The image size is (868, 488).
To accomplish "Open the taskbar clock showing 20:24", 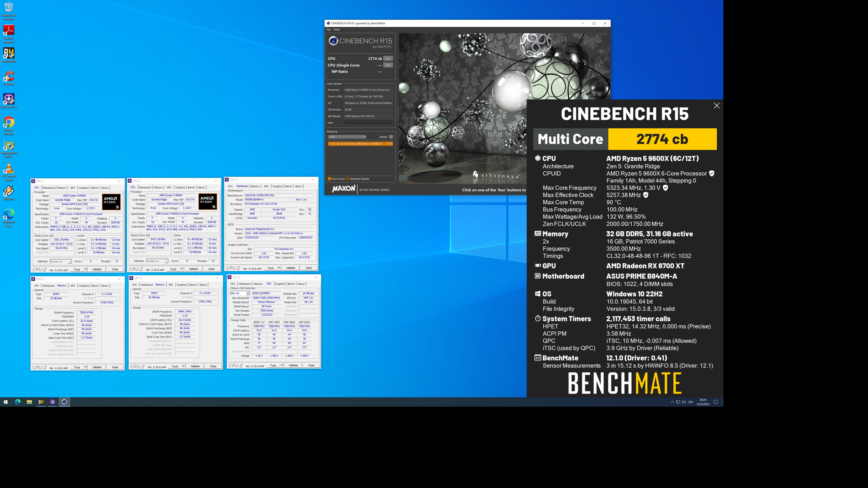I will [703, 402].
